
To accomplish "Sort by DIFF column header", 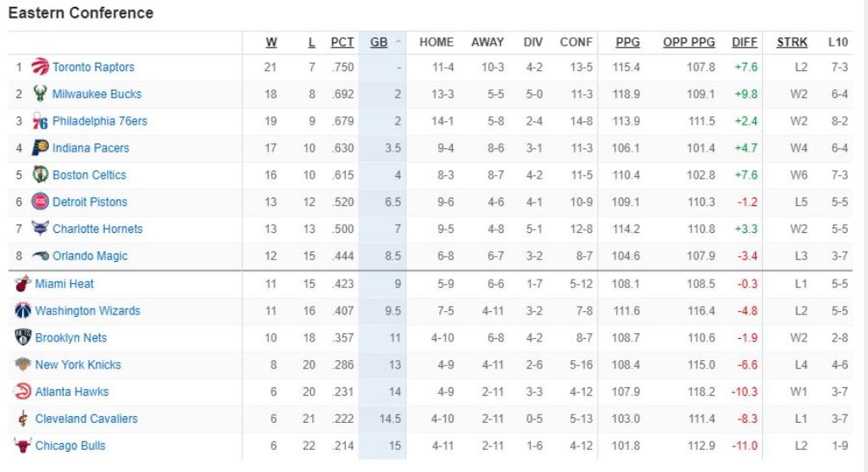I will 744,42.
